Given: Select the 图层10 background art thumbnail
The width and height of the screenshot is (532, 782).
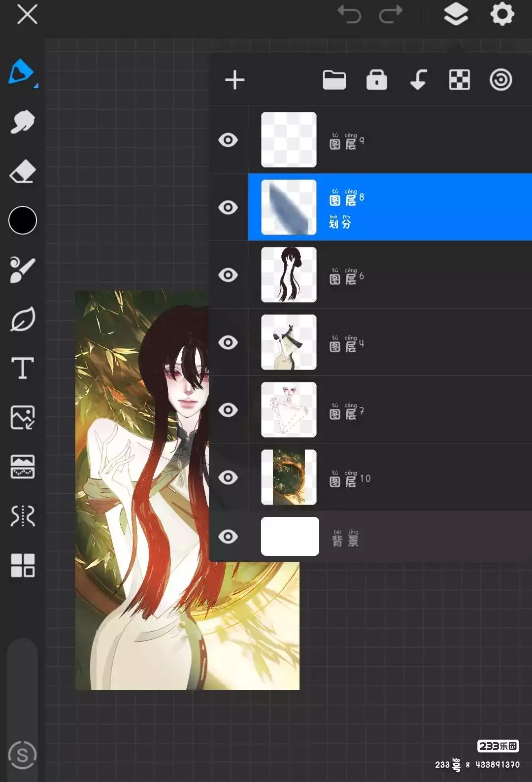Looking at the screenshot, I should point(289,477).
